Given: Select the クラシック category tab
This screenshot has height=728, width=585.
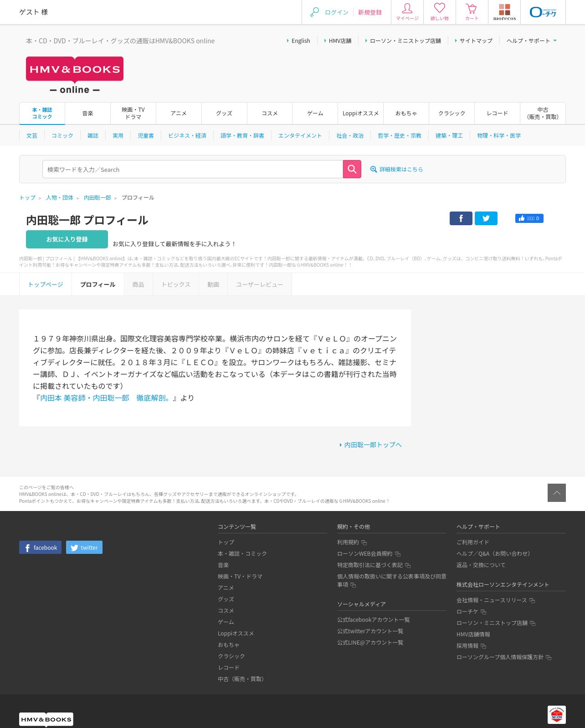Looking at the screenshot, I should (452, 114).
